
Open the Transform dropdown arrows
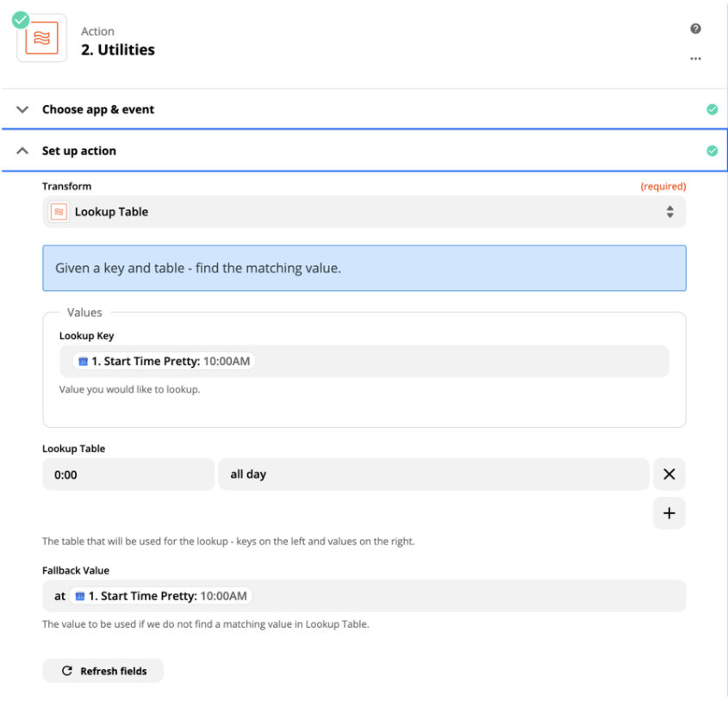(x=669, y=212)
